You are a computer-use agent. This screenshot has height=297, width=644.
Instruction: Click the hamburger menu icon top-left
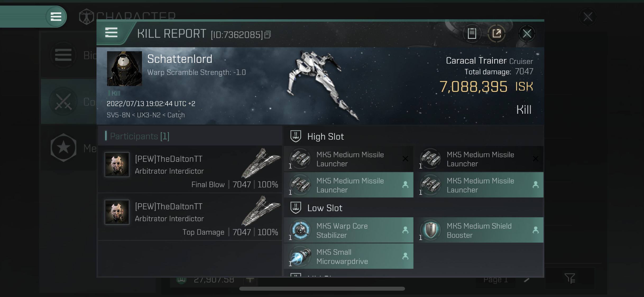coord(56,16)
